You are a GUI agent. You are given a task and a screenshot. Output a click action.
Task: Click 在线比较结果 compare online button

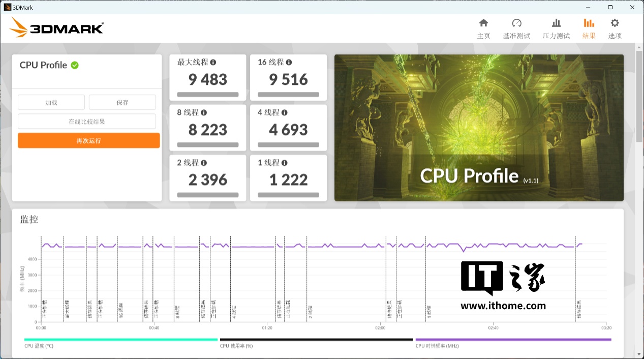87,122
